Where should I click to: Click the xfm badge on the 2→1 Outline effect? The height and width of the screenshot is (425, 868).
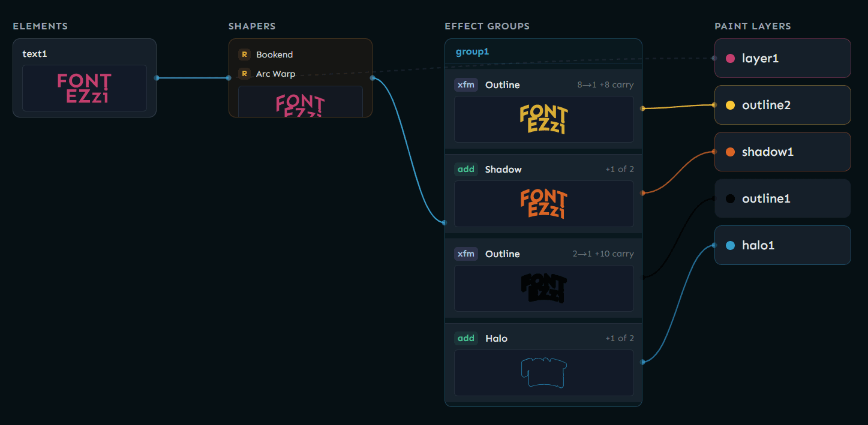tap(466, 254)
